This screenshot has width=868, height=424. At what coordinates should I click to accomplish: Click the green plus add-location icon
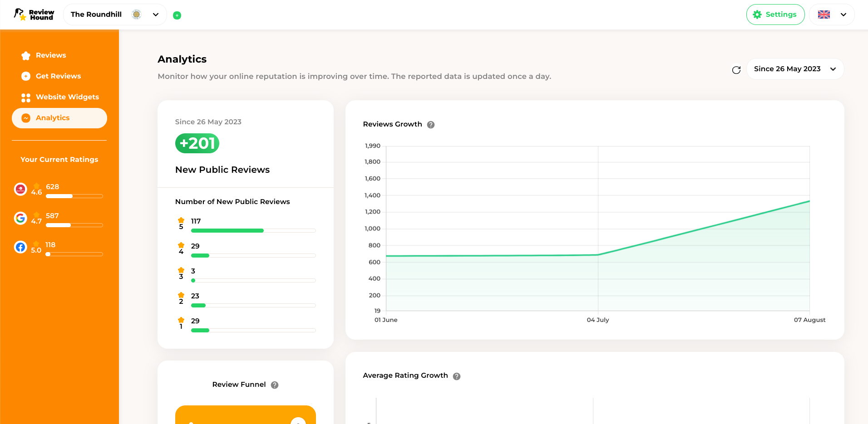pos(177,15)
